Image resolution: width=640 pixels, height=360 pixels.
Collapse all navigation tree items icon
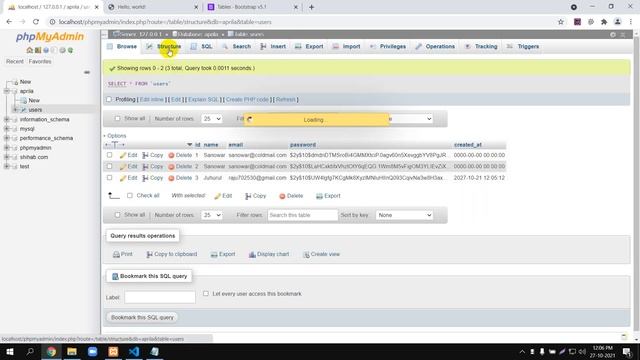coord(87,72)
